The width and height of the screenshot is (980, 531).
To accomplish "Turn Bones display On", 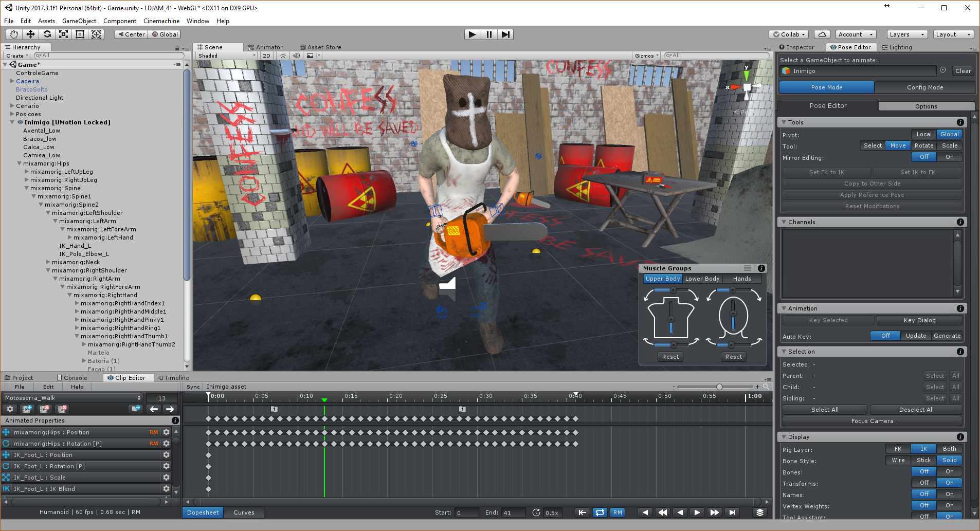I will pyautogui.click(x=949, y=471).
